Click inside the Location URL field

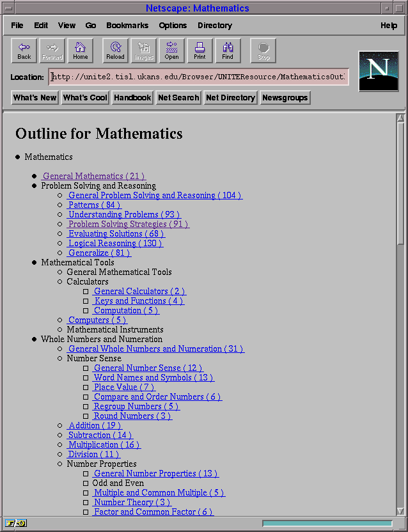[199, 77]
